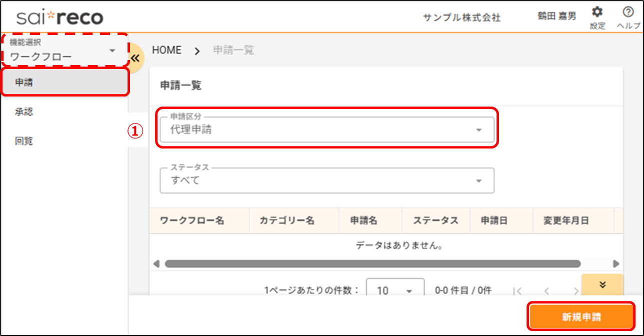Image resolution: width=644 pixels, height=336 pixels.
Task: Click the horizontal table scrollbar
Action: point(372,263)
